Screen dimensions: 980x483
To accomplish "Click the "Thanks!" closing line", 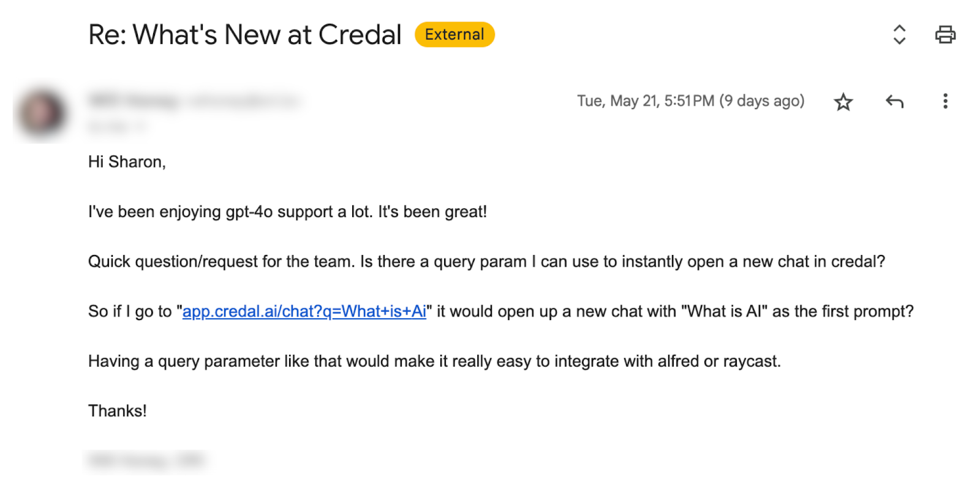I will click(118, 411).
